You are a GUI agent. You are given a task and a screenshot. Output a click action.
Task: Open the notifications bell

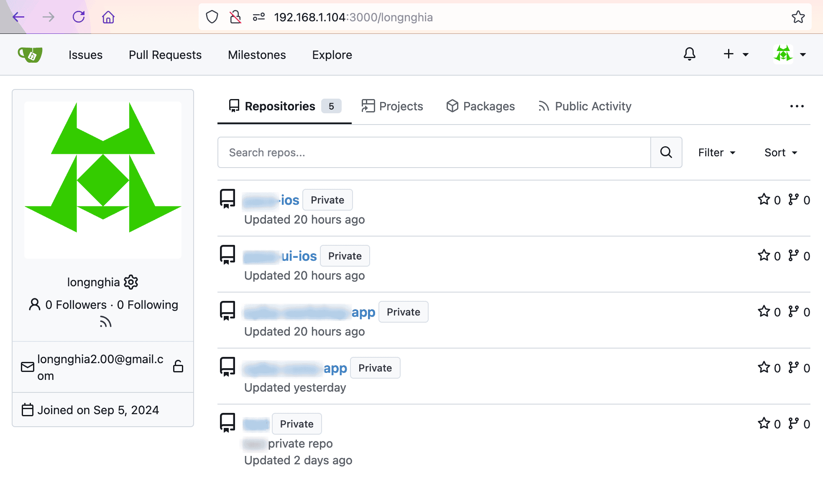point(690,54)
